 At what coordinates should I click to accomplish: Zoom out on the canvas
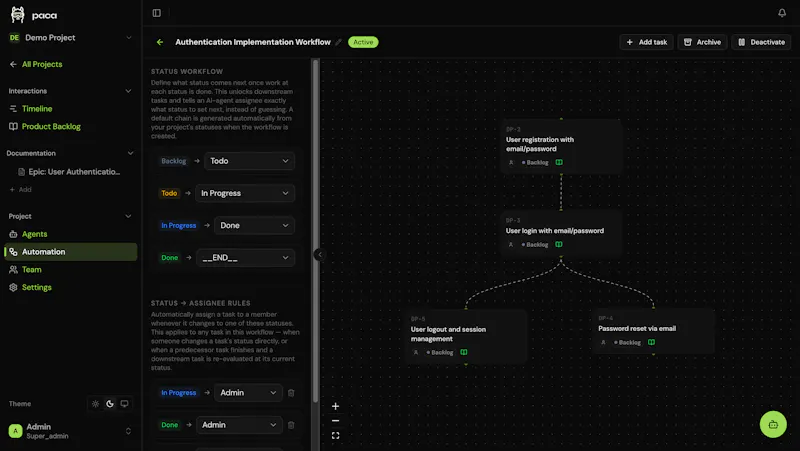[335, 421]
